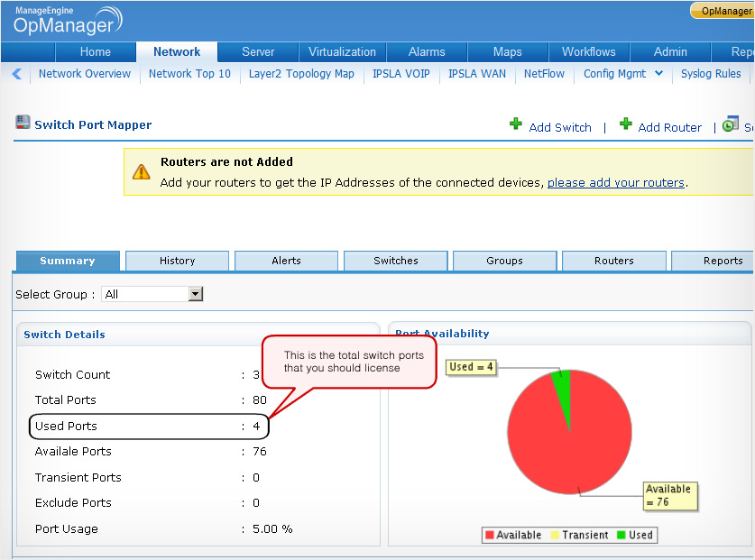Go to Network Top 10
Screen dimensions: 755x560
click(189, 74)
